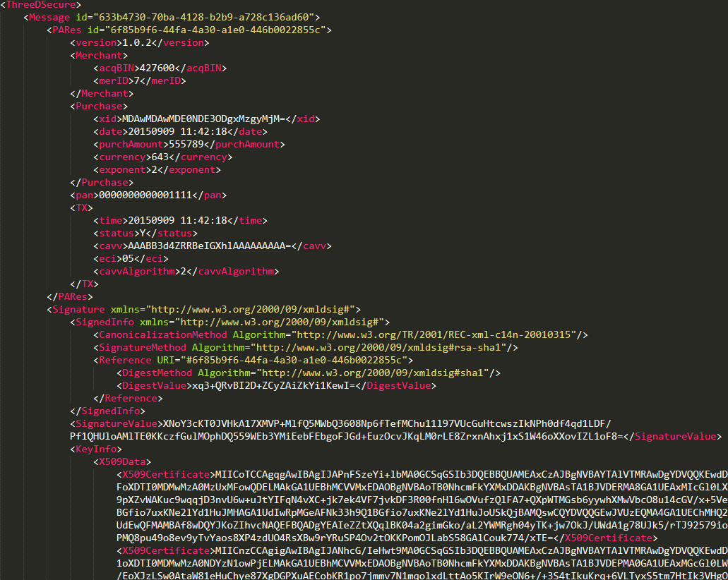Click the closing TX tag
This screenshot has width=728, height=580.
tap(85, 284)
